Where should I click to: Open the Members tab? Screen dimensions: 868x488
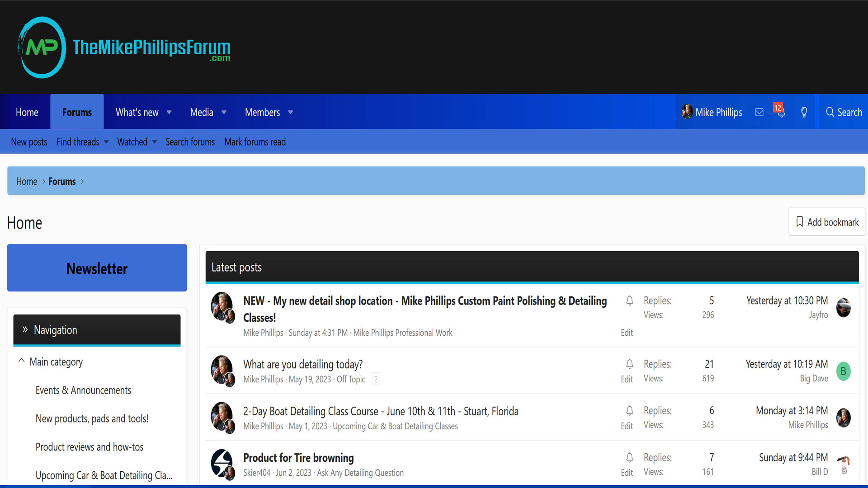[262, 112]
